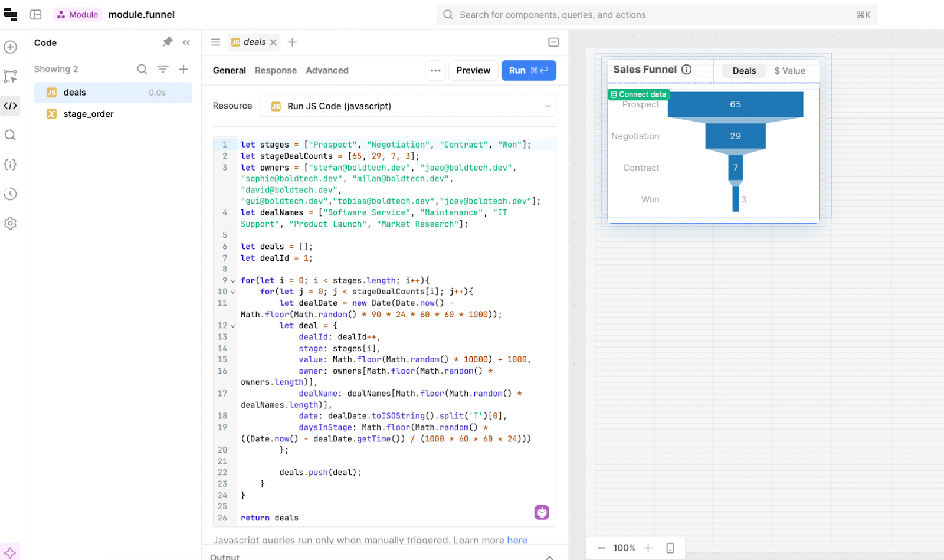Click the AI assistant icon in code editor

tap(542, 512)
